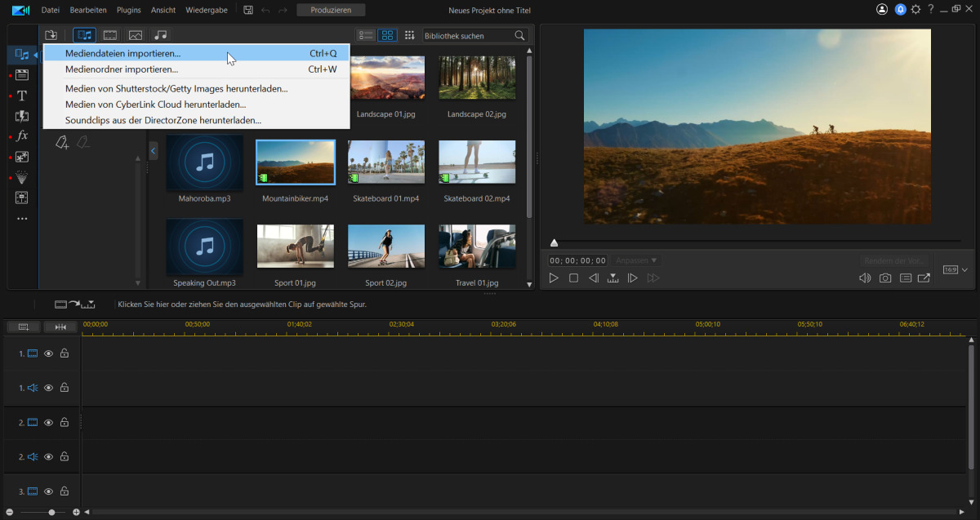Open the 16:9 aspect ratio dropdown

955,269
